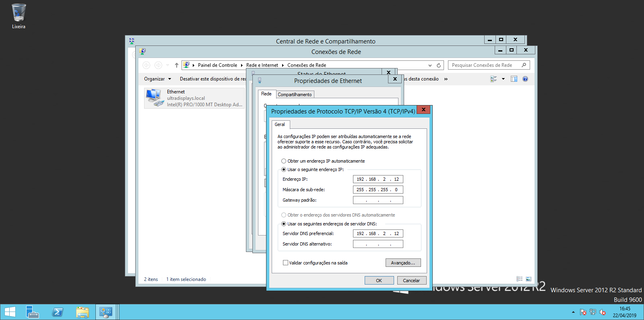Open File Explorer from taskbar
The height and width of the screenshot is (320, 644).
click(83, 312)
